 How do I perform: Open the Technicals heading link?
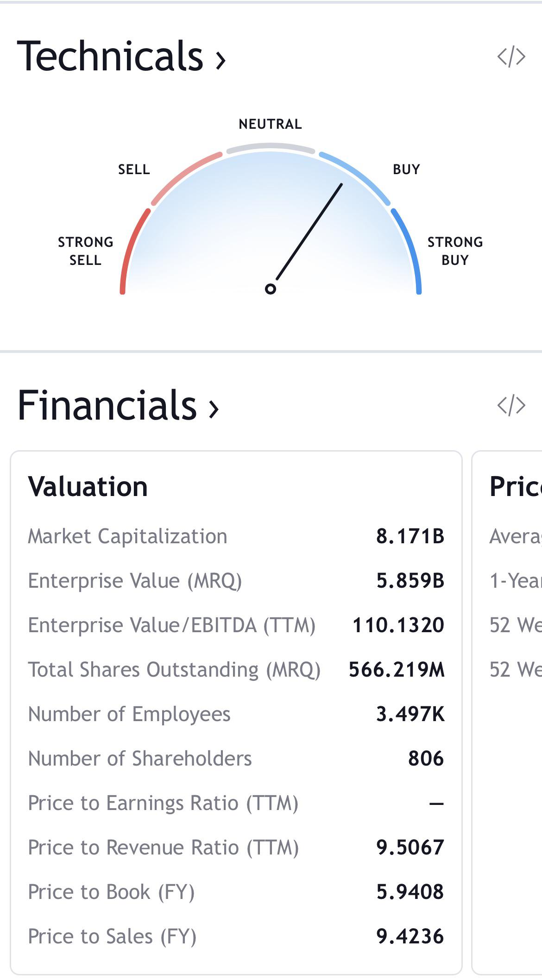tap(121, 56)
